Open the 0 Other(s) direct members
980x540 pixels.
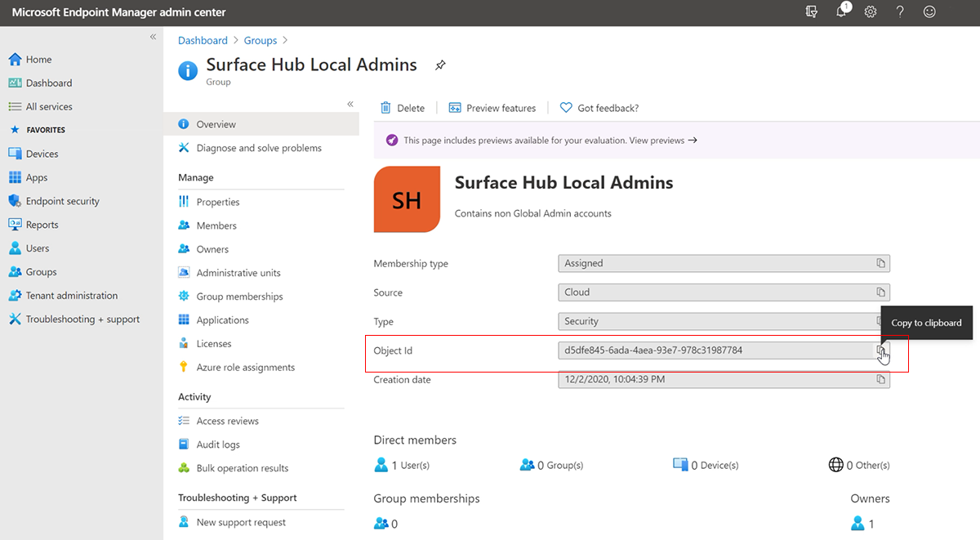pyautogui.click(x=859, y=465)
